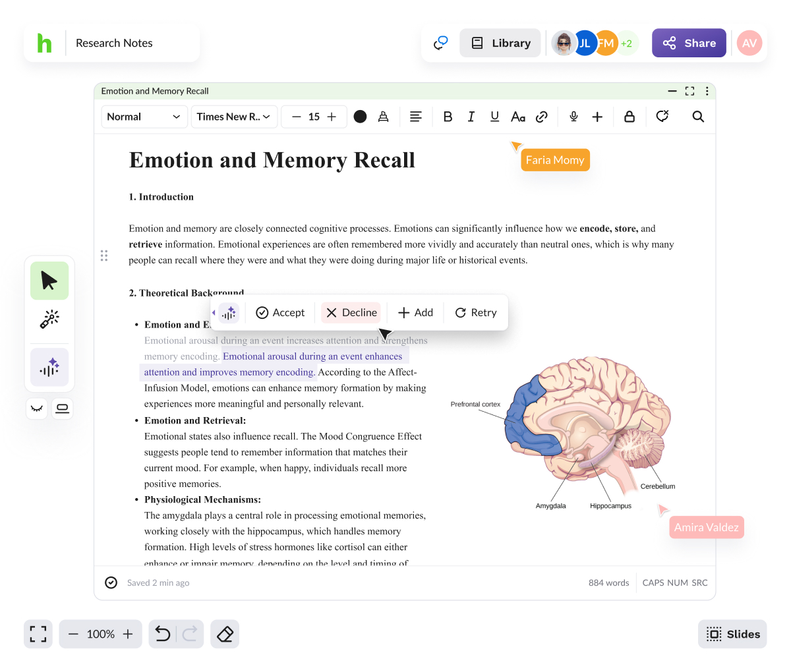Click the insert link icon

[542, 117]
